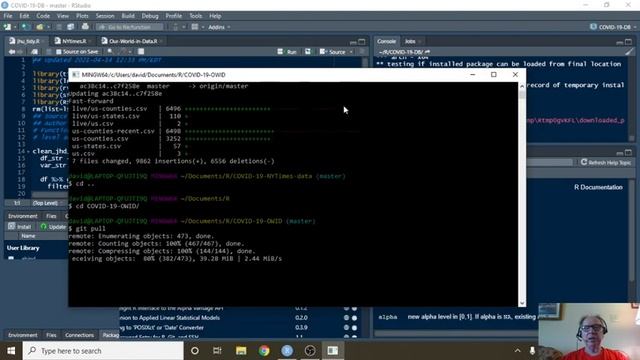Click Name column header in Packages

28,236
